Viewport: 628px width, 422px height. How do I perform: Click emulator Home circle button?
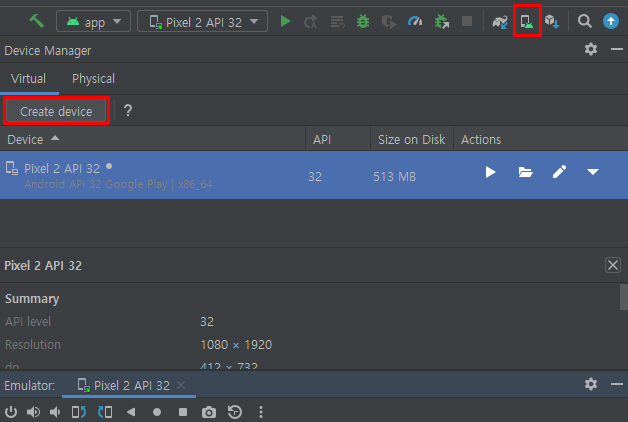click(x=157, y=412)
